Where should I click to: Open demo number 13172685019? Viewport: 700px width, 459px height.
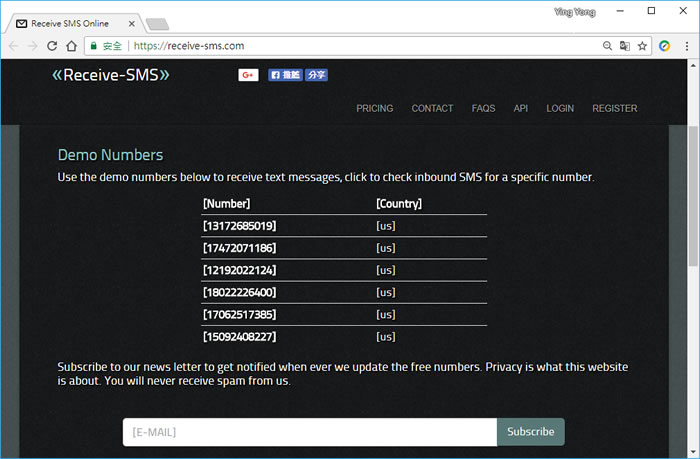click(239, 226)
